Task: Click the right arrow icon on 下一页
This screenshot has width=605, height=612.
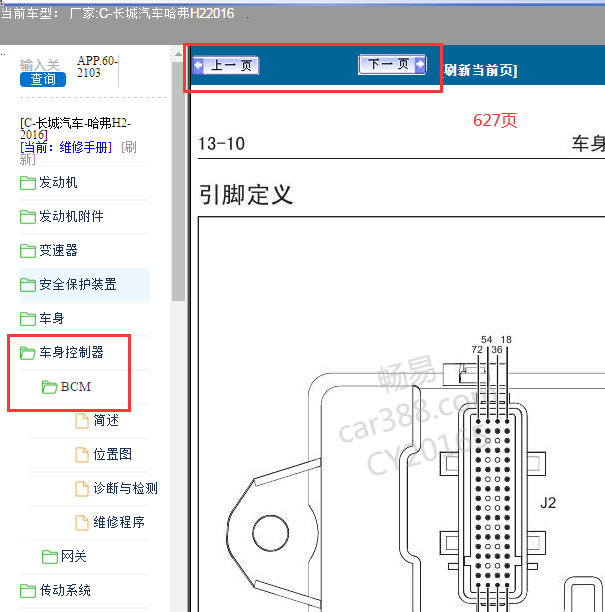Action: point(420,64)
